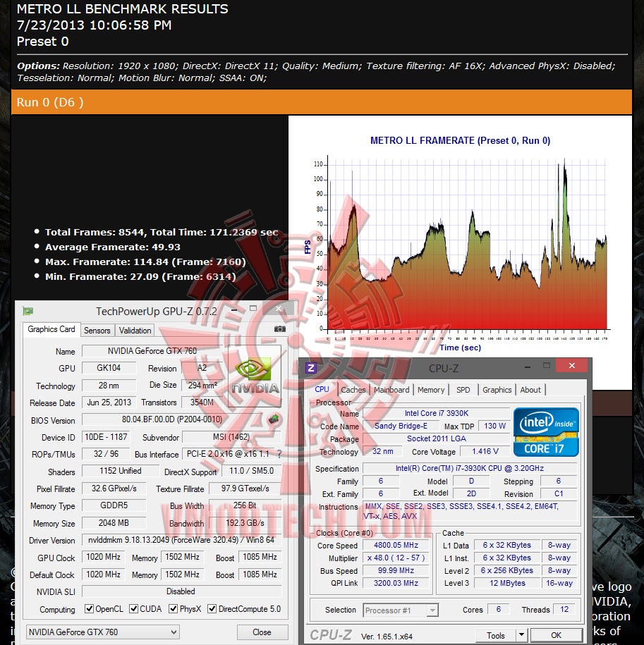Image resolution: width=644 pixels, height=645 pixels.
Task: Click the Max. Framerate 114.84 line
Action: click(x=145, y=262)
